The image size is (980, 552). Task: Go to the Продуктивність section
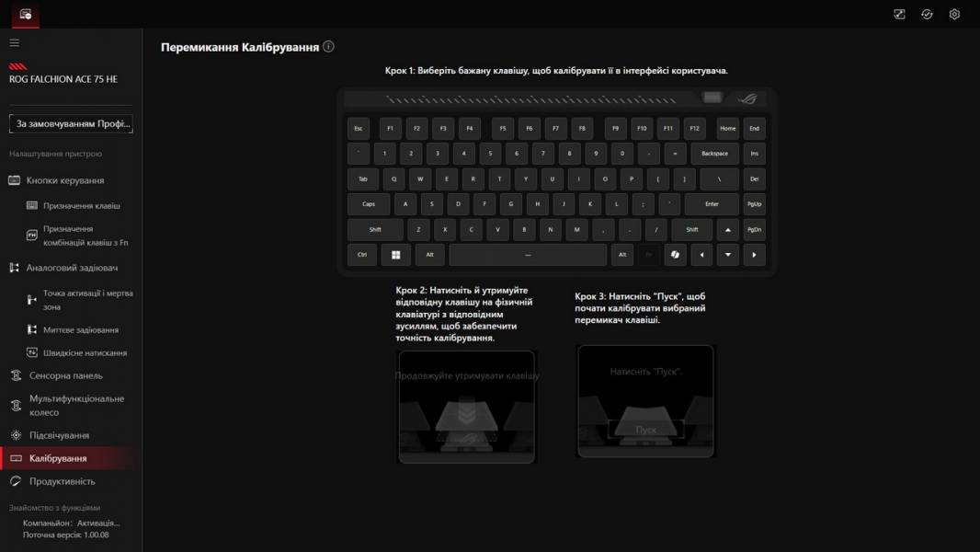62,481
